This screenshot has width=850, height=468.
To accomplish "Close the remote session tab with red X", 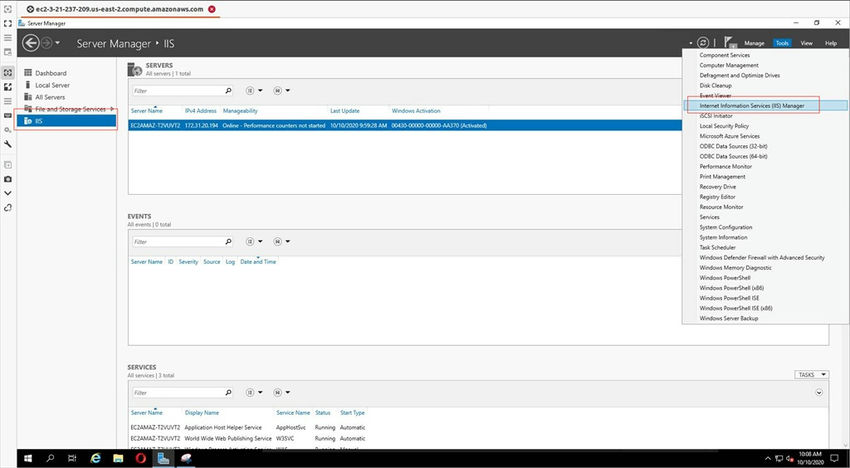I will (212, 9).
